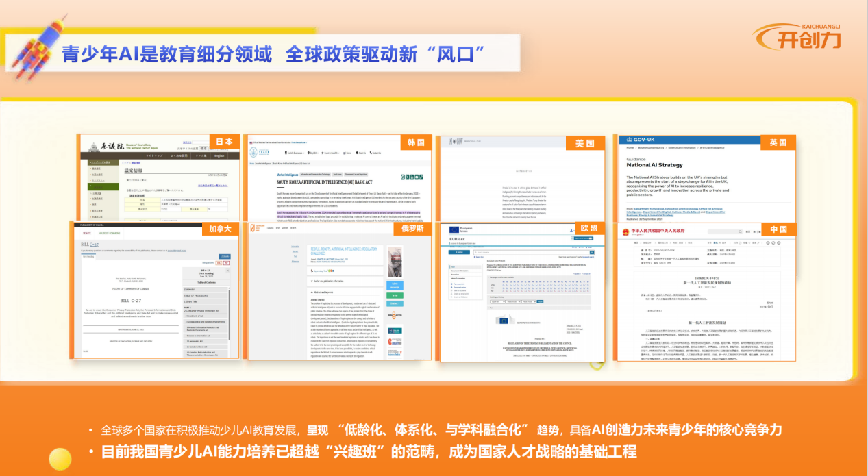This screenshot has width=868, height=476.
Task: Switch to 'Document information' in the EUR-Lex sidebar
Action: [459, 271]
